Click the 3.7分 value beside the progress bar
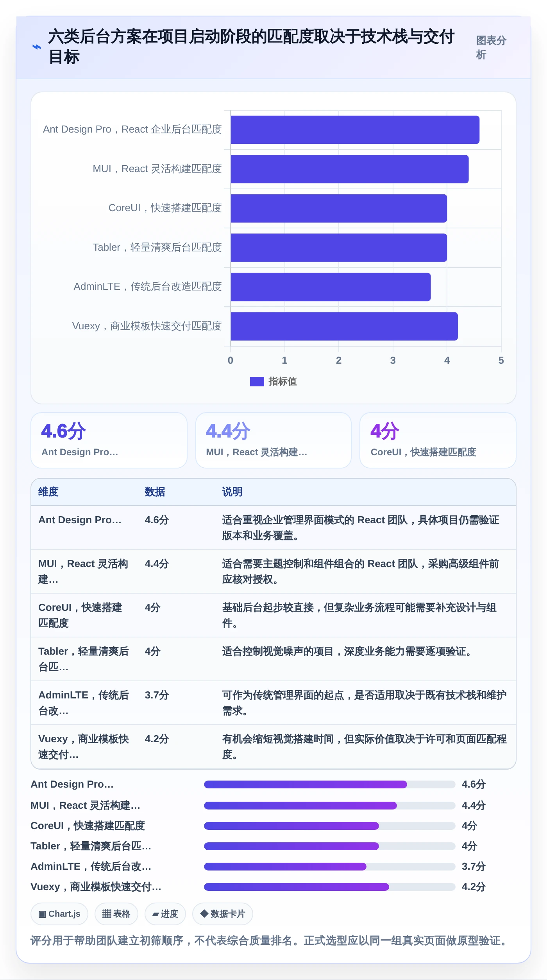 (474, 866)
